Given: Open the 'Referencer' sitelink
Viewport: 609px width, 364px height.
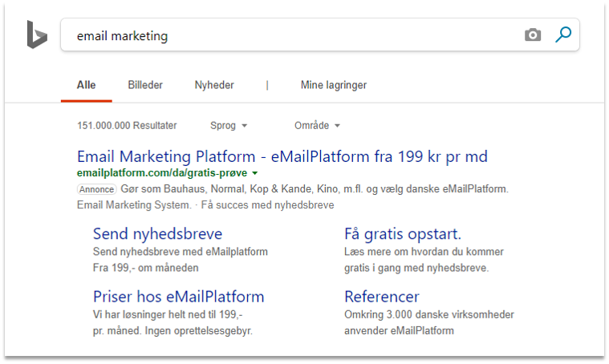Looking at the screenshot, I should [381, 297].
